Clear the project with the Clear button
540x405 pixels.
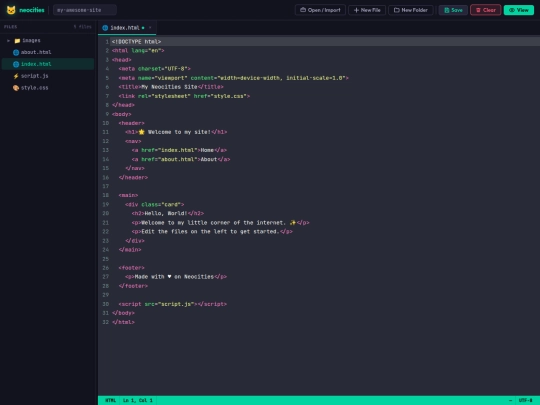pos(486,10)
